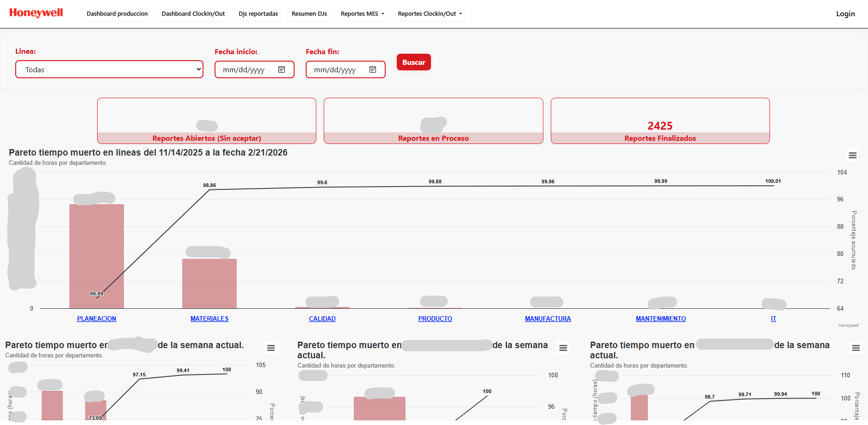Open the middle weekly Pareto chart menu
The height and width of the screenshot is (425, 868).
[x=563, y=348]
